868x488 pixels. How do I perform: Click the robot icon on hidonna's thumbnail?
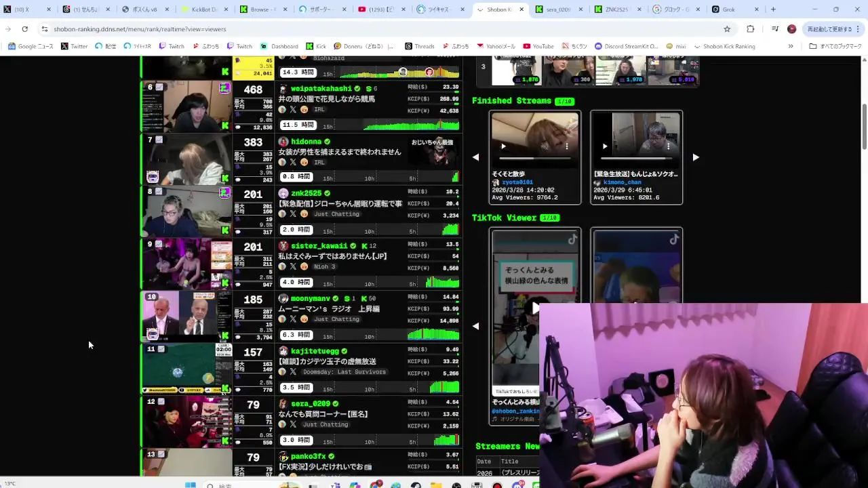[153, 177]
